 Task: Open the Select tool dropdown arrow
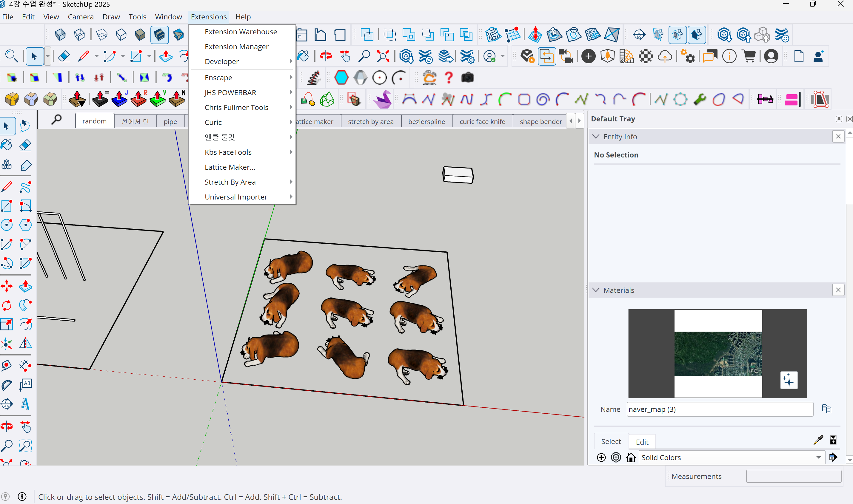[47, 56]
